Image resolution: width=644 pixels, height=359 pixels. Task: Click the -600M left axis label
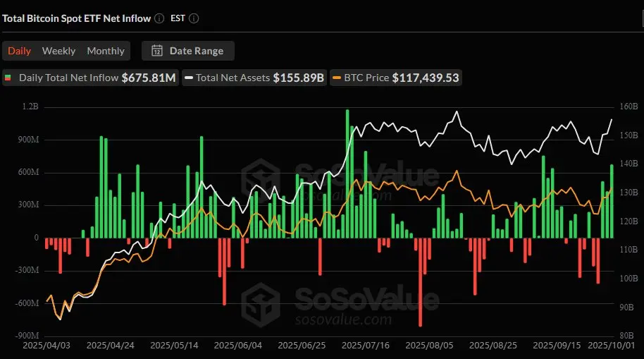pyautogui.click(x=27, y=303)
